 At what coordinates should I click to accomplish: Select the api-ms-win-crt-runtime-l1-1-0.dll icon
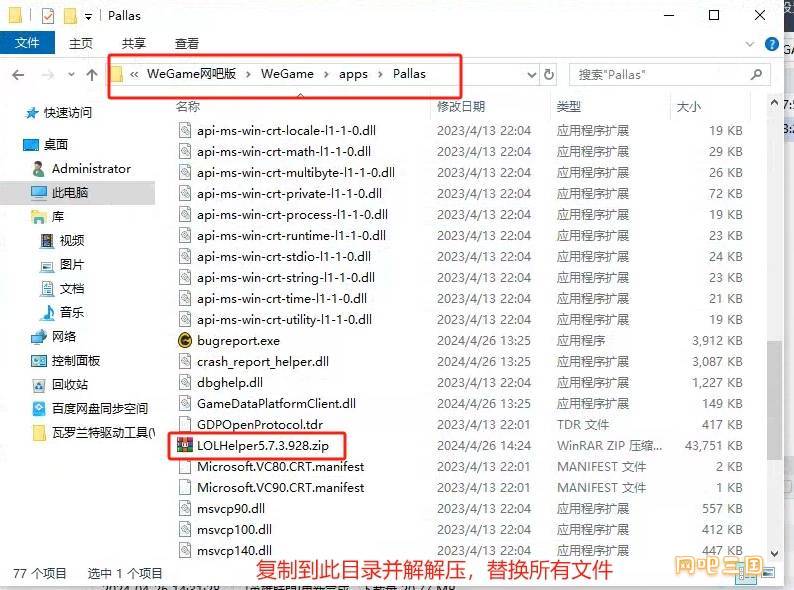[185, 235]
